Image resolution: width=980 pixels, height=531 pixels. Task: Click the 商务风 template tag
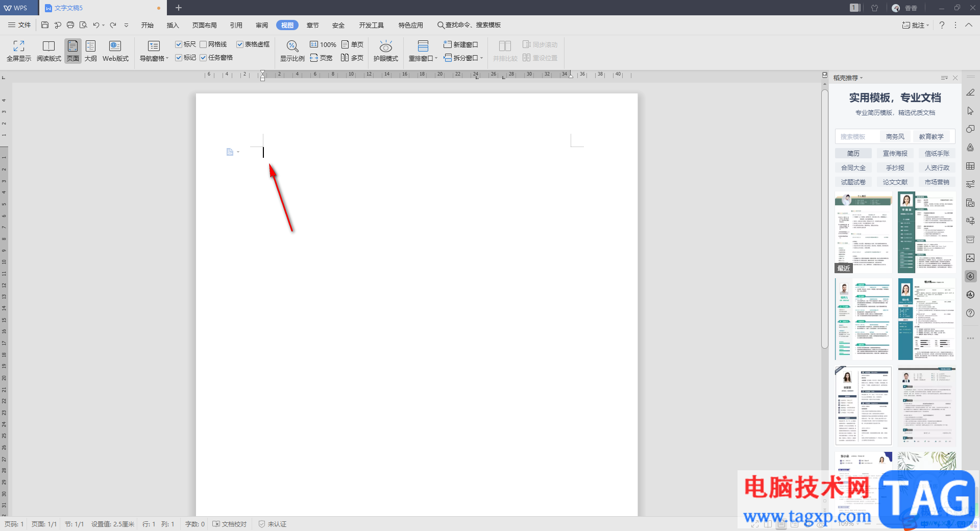coord(895,136)
